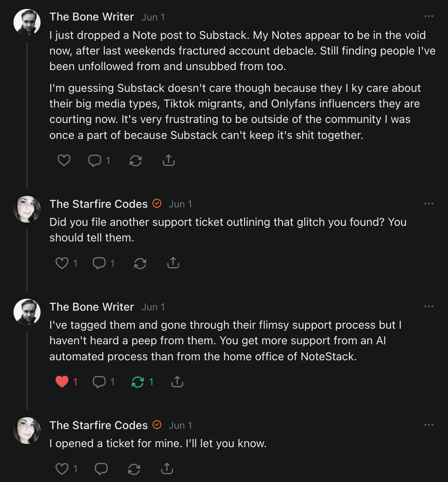The height and width of the screenshot is (482, 448).
Task: Undo the green restack on the NoteStack reply
Action: [138, 382]
